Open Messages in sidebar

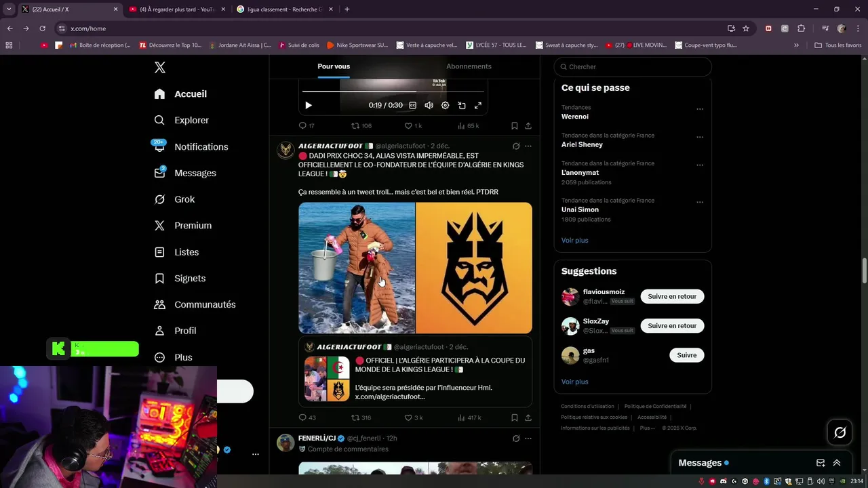(184, 173)
